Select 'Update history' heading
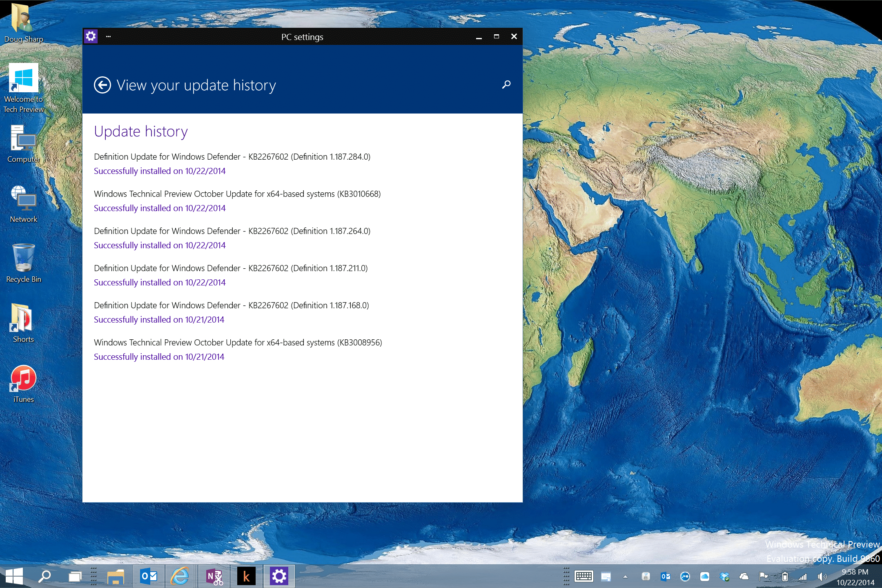Screen dimensions: 882x588 point(141,131)
